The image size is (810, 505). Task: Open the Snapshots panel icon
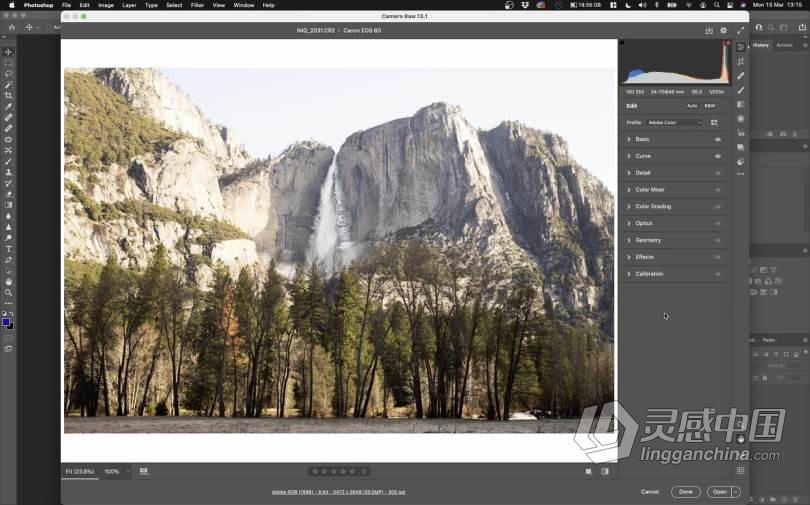[x=741, y=147]
